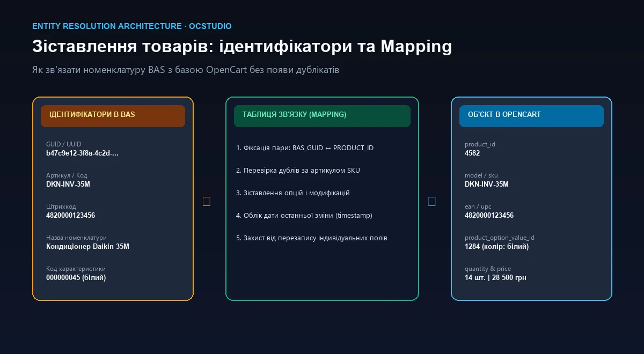
Task: Click step 4 Облік дати останньої зміни
Action: 304,215
